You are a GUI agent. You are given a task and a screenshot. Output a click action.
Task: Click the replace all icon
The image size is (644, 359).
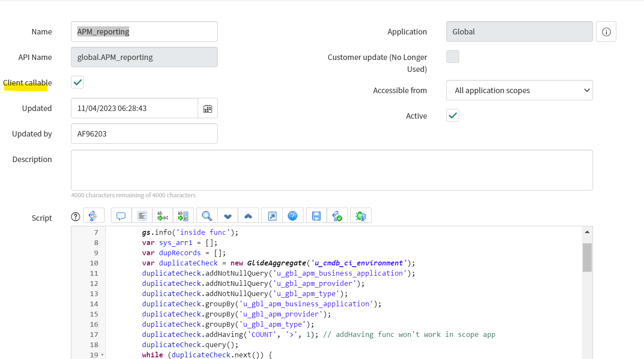183,216
